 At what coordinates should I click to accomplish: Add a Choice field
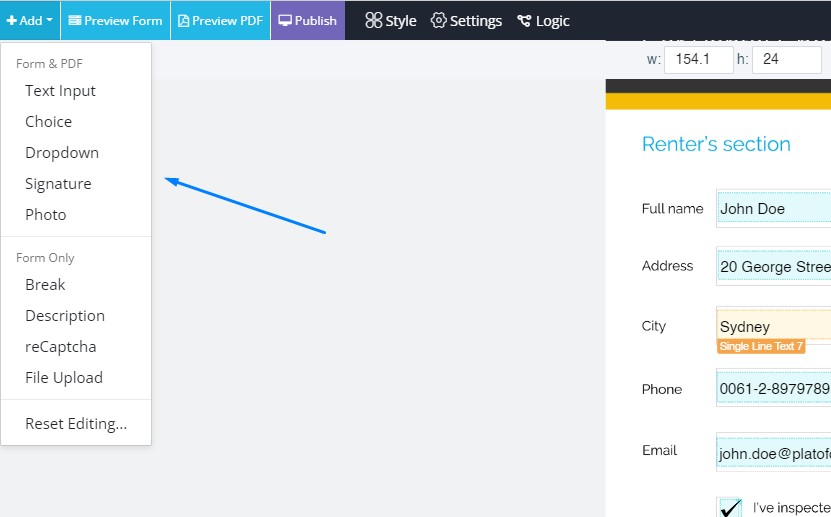(49, 122)
